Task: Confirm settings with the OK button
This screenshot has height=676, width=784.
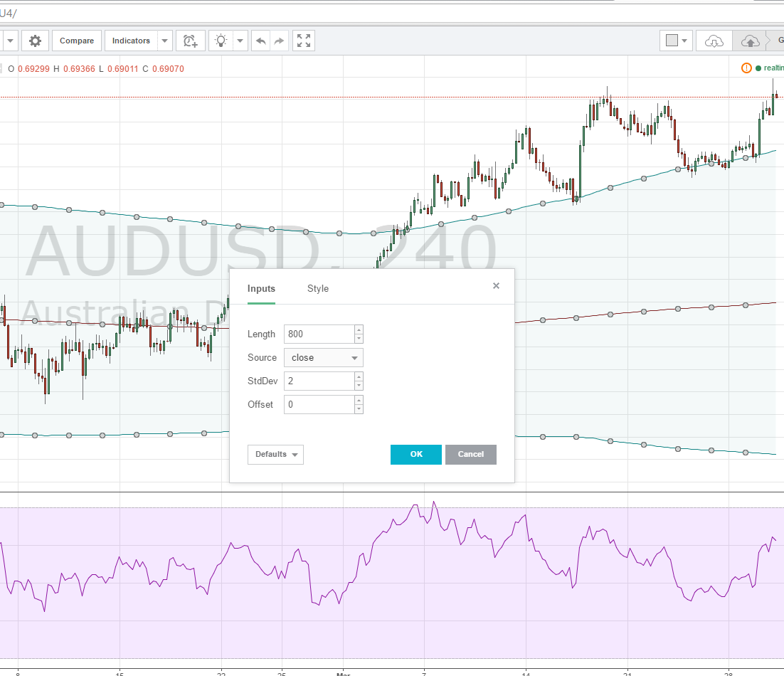Action: pos(416,455)
